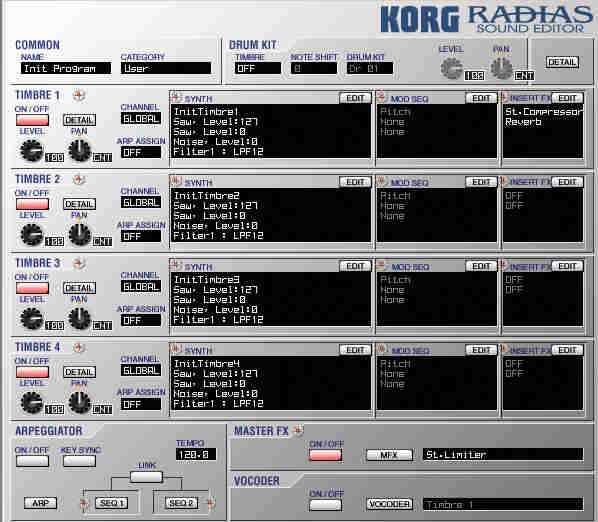Click EDIT for Timbre 2 MOD SEQ
The width and height of the screenshot is (598, 522).
[481, 182]
